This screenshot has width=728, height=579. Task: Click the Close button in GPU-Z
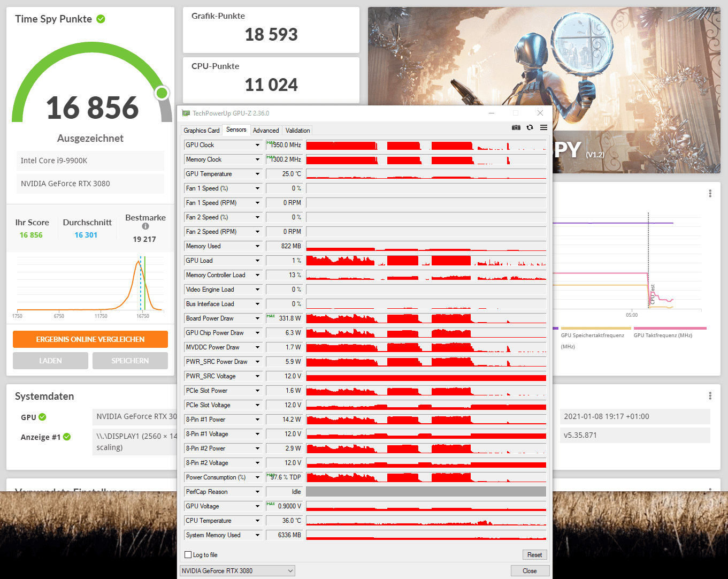[x=530, y=571]
